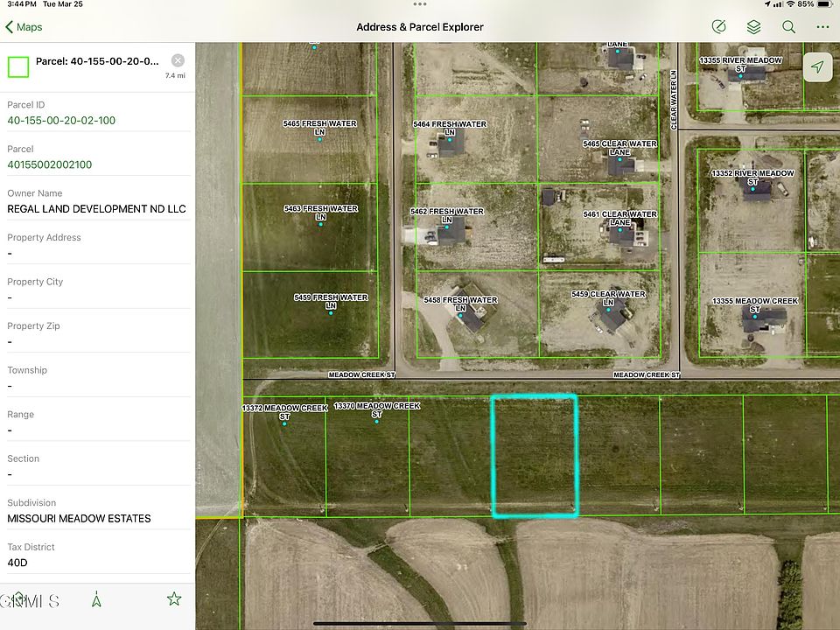Open the markup/sketch tool icon
Screen dimensions: 840x630
[x=719, y=27]
